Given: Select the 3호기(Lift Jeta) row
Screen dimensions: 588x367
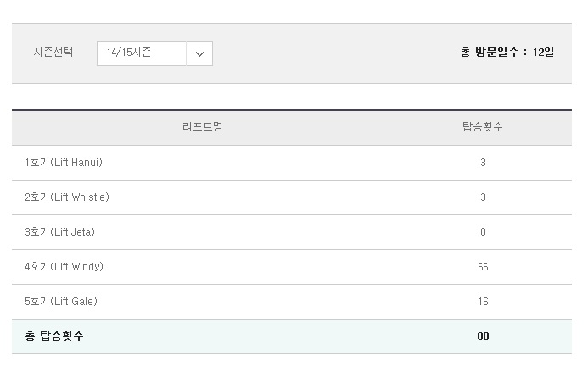Looking at the screenshot, I should pyautogui.click(x=292, y=232).
